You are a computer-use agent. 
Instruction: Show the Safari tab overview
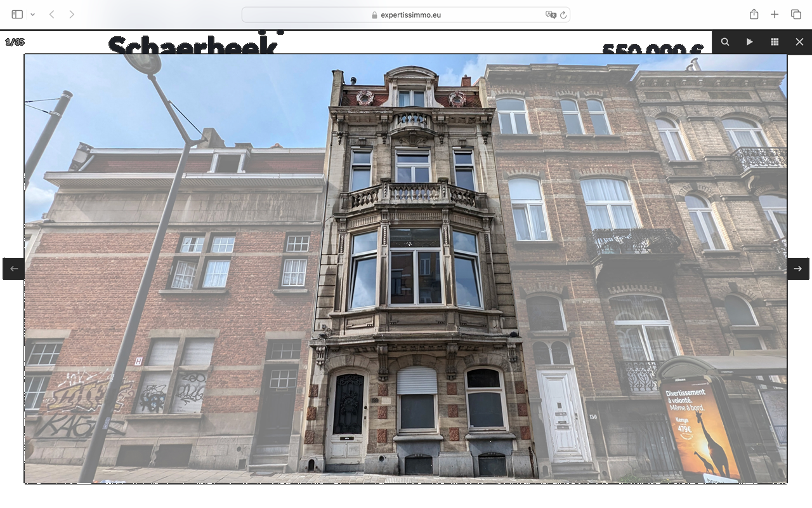796,15
